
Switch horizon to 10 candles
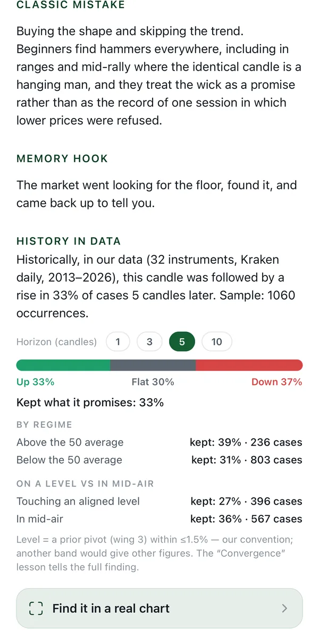click(217, 342)
